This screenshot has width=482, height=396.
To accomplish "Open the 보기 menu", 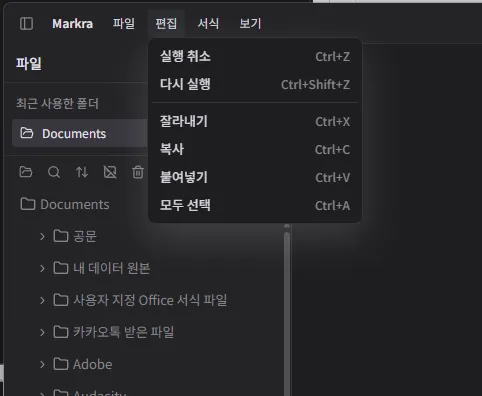I will [250, 23].
